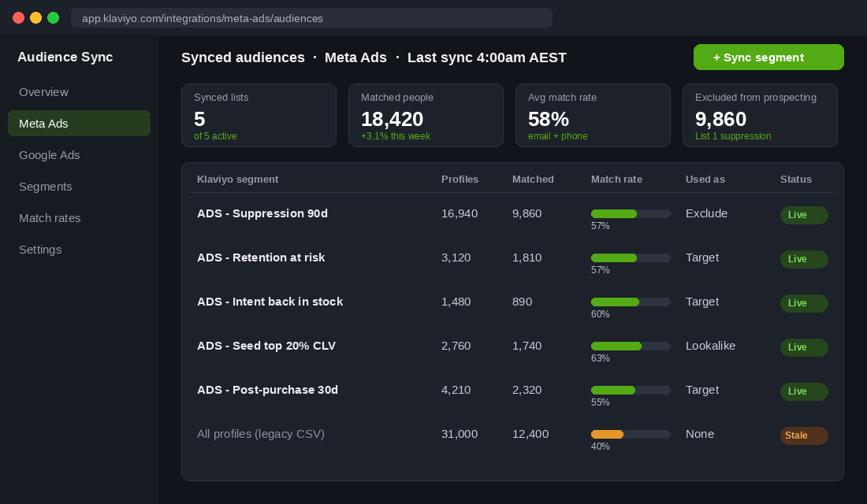Click Target in Retention at risk row

702,258
